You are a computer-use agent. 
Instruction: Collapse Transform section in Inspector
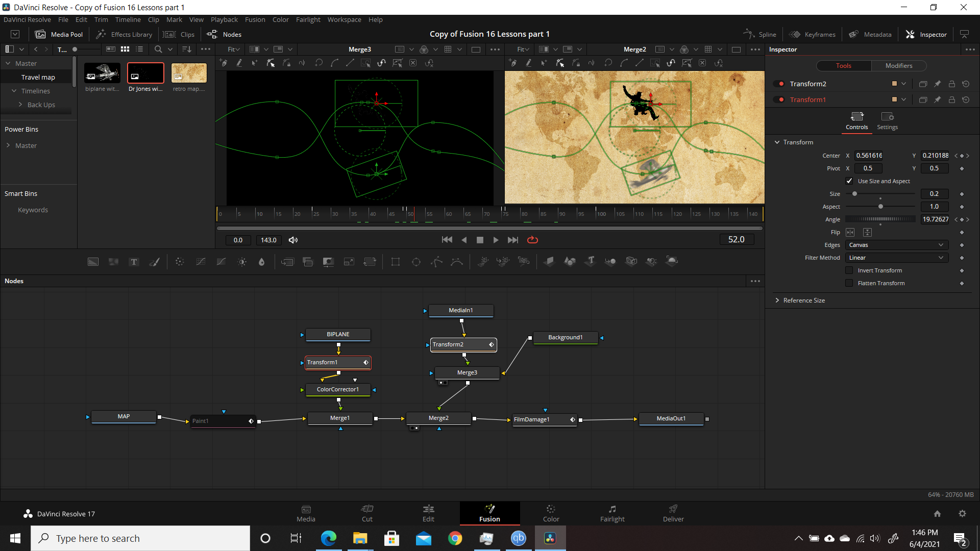click(777, 142)
